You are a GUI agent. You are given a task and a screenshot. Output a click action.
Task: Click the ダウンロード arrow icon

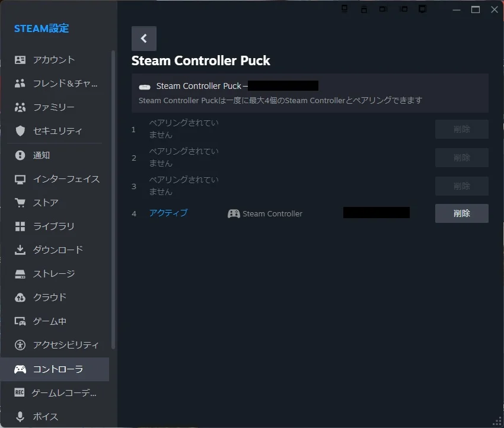[x=20, y=250]
